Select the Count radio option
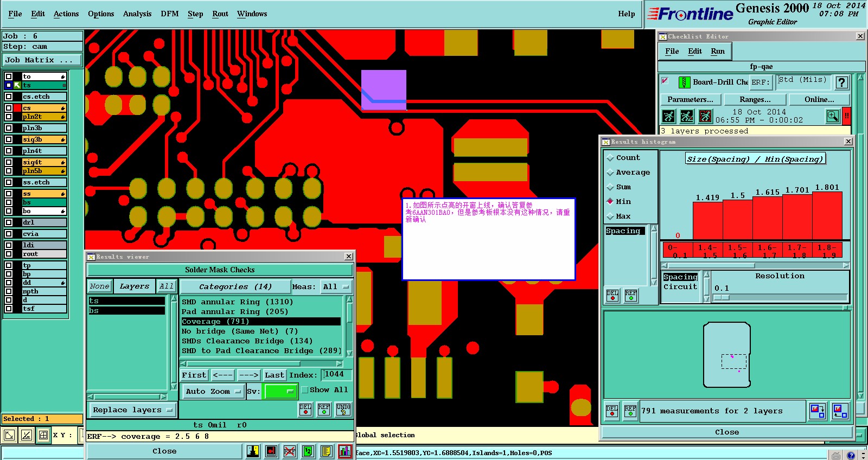 pyautogui.click(x=610, y=158)
